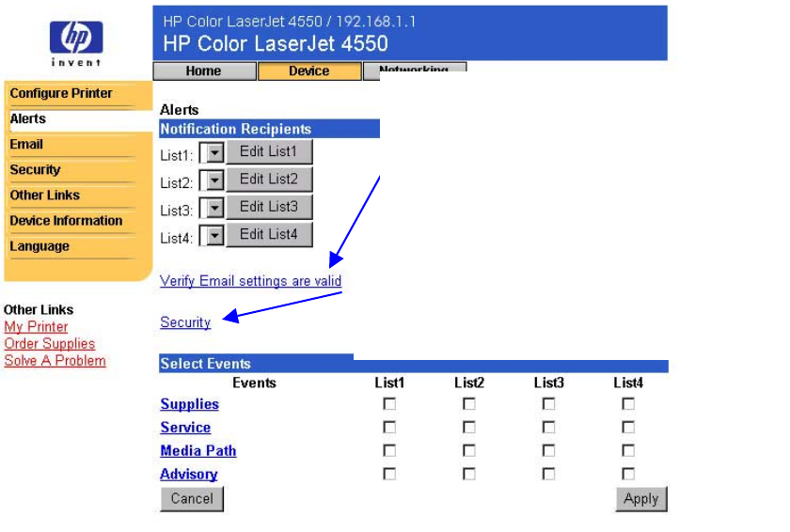Click the Edit List3 button
The height and width of the screenshot is (532, 790).
pos(269,207)
